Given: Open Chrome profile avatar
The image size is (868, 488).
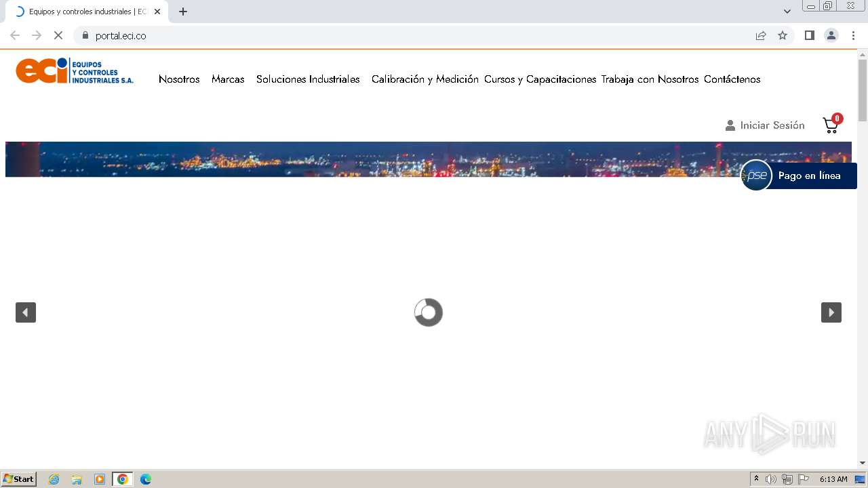Looking at the screenshot, I should pos(831,35).
